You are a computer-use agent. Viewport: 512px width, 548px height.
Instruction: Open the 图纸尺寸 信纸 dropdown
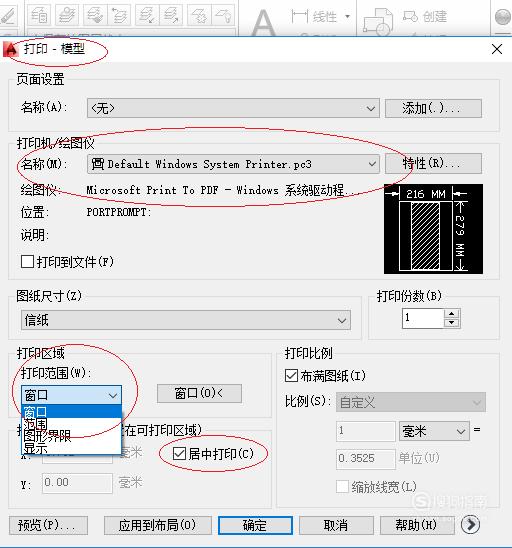pyautogui.click(x=186, y=320)
